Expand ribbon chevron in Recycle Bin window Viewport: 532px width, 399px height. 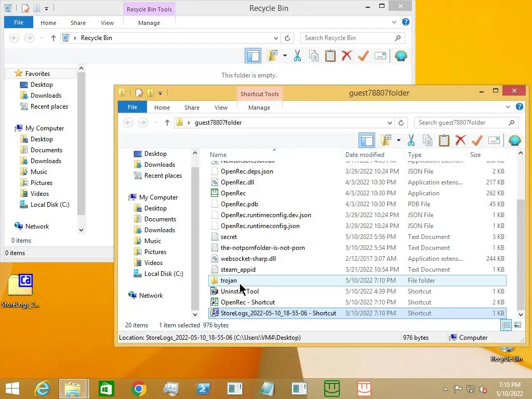(x=394, y=22)
